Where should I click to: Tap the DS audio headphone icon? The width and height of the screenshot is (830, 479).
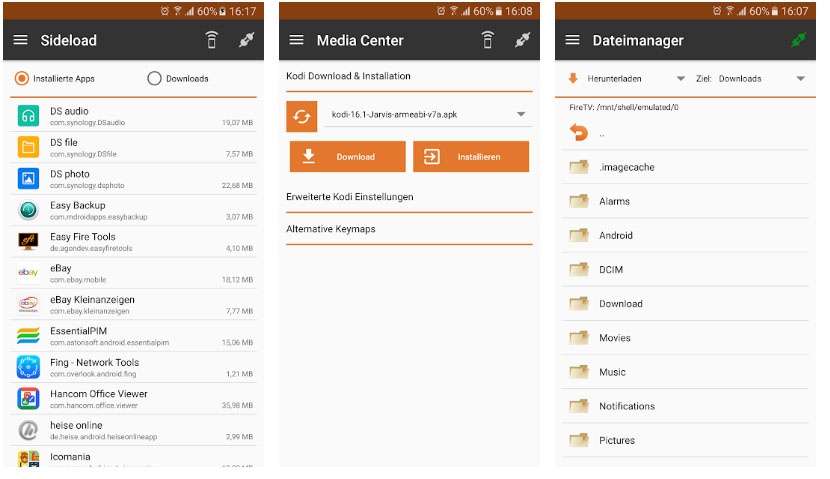tap(28, 116)
